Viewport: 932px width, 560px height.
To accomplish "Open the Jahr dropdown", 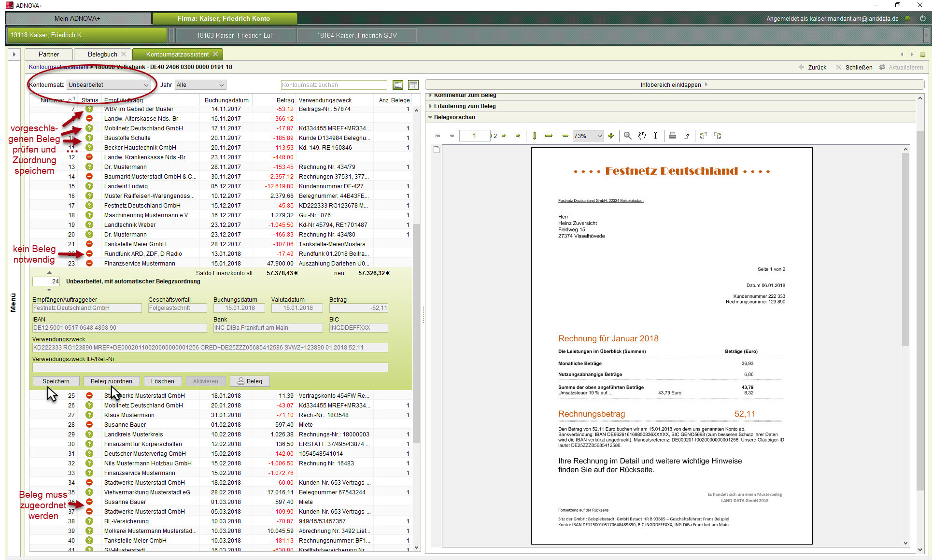I will click(200, 85).
